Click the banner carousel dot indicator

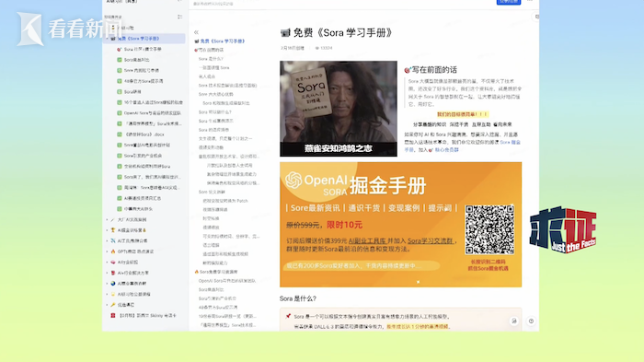[418, 282]
